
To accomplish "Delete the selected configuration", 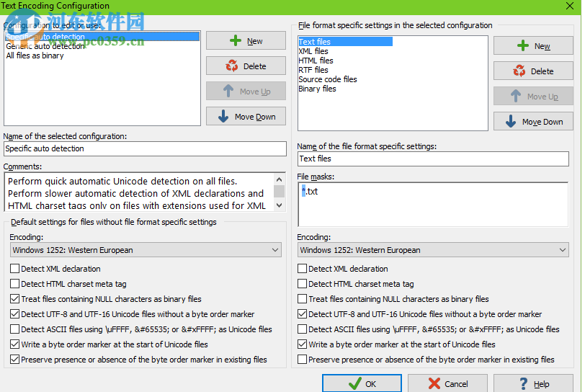I will click(x=246, y=66).
